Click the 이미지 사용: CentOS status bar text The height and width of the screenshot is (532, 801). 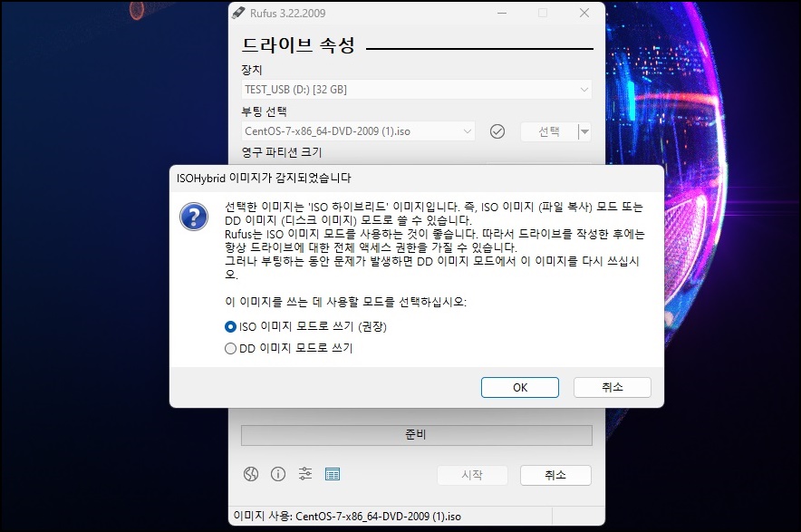[x=347, y=517]
